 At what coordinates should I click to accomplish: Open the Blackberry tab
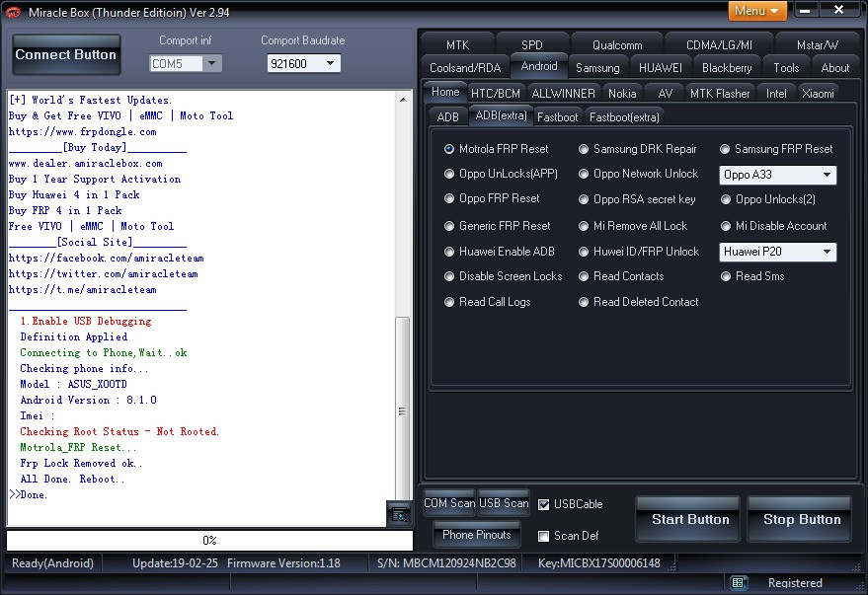726,67
